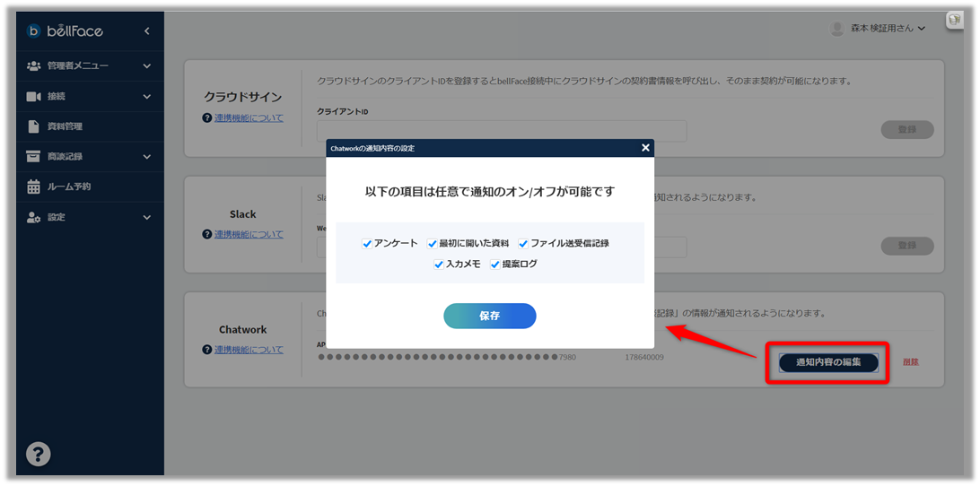
Task: Close the Chatwork notification settings dialog
Action: [x=645, y=148]
